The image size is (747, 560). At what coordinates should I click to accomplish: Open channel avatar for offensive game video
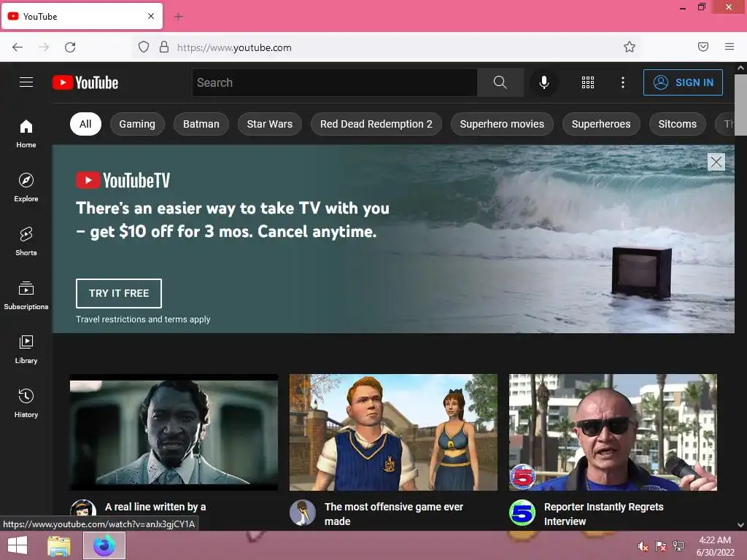pyautogui.click(x=303, y=513)
